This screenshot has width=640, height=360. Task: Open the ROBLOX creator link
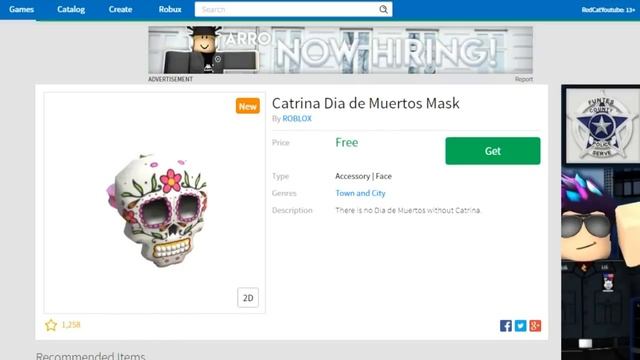tap(297, 118)
